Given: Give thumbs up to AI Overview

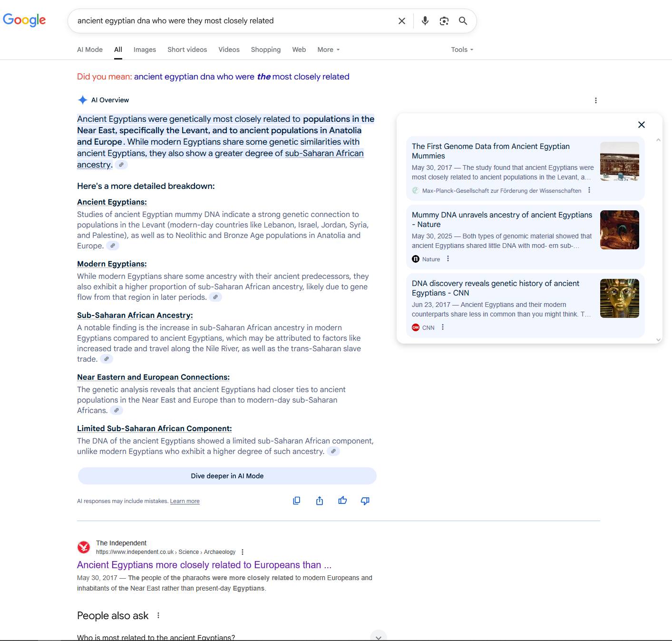Looking at the screenshot, I should tap(342, 501).
